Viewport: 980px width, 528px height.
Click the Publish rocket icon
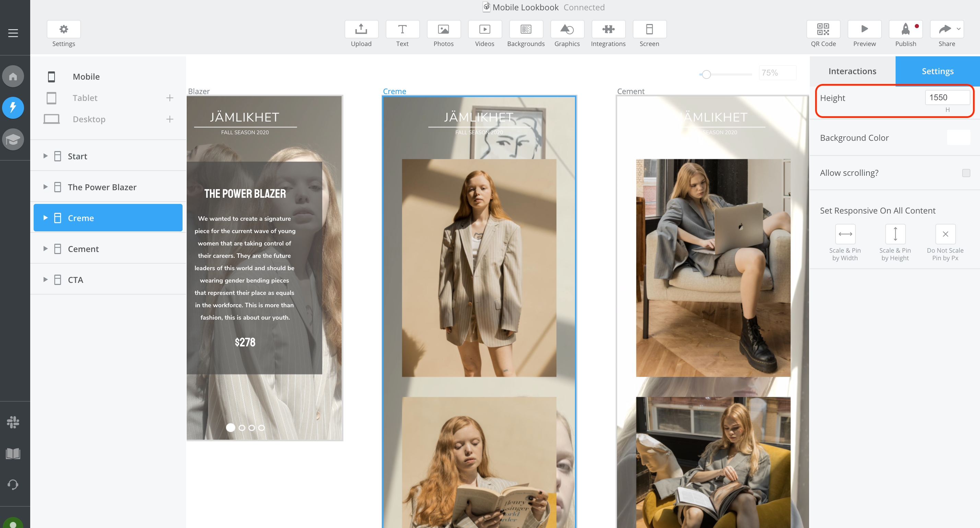click(906, 29)
